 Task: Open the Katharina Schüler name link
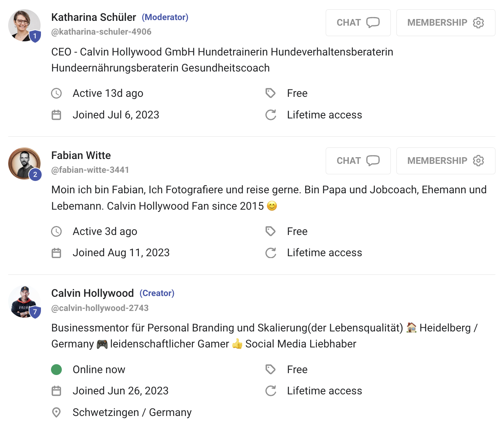point(93,18)
